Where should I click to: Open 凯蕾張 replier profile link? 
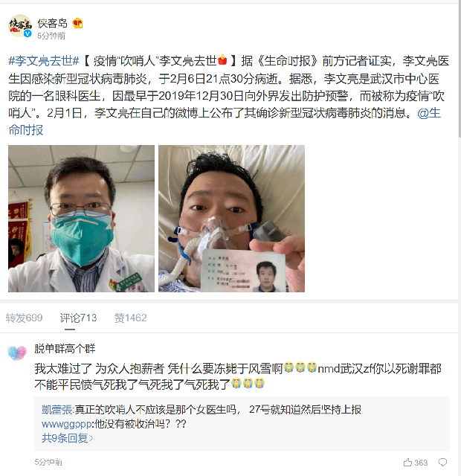(x=57, y=410)
